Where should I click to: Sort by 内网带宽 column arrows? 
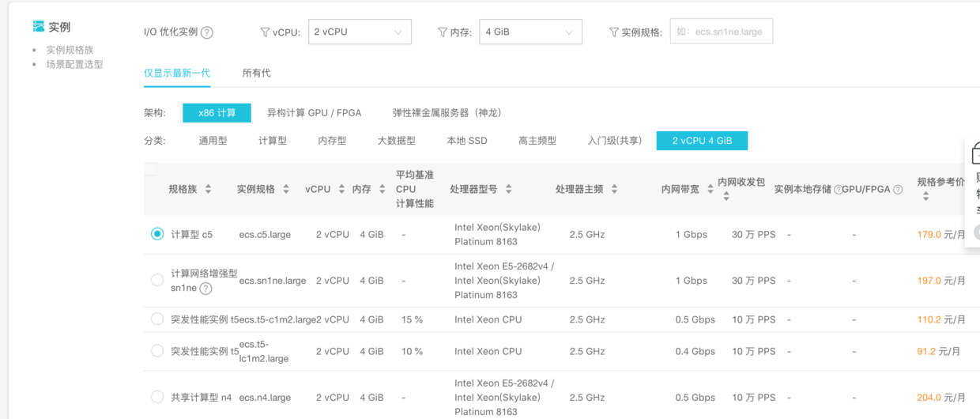point(710,189)
